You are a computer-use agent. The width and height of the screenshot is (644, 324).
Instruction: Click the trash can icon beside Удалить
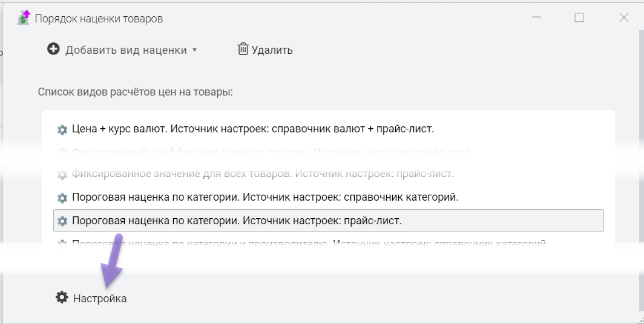(243, 49)
